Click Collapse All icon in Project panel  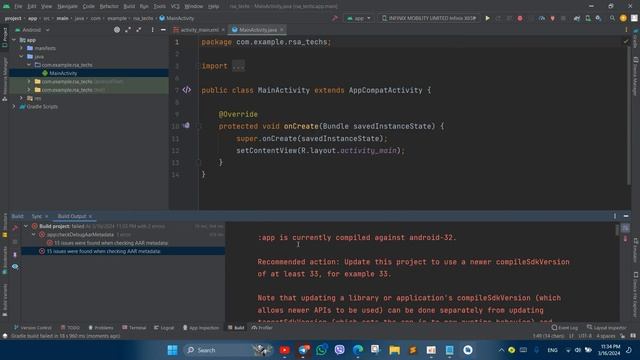139,30
